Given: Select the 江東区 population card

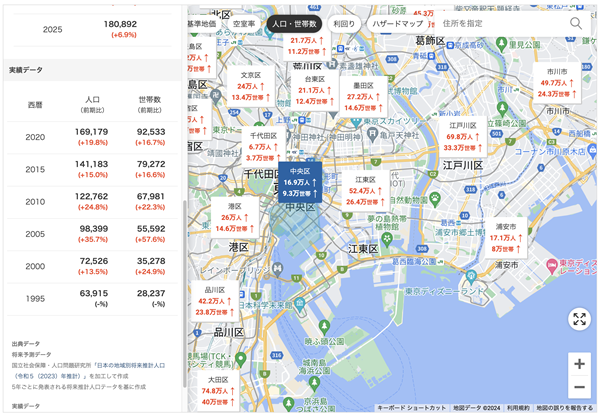Looking at the screenshot, I should point(365,191).
